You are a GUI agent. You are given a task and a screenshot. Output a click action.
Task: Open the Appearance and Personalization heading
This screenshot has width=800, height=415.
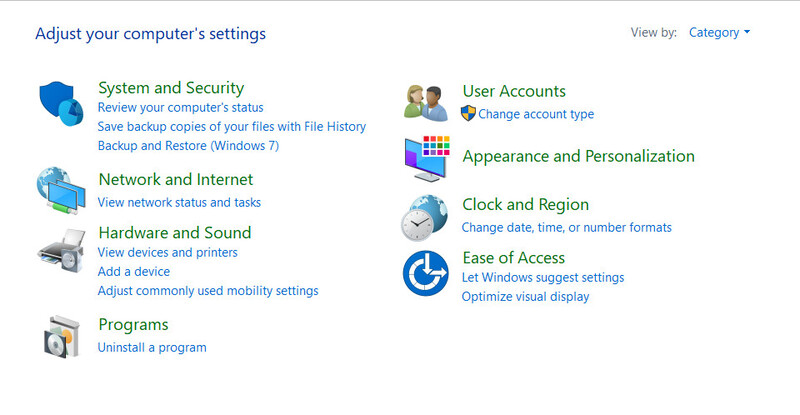[578, 156]
